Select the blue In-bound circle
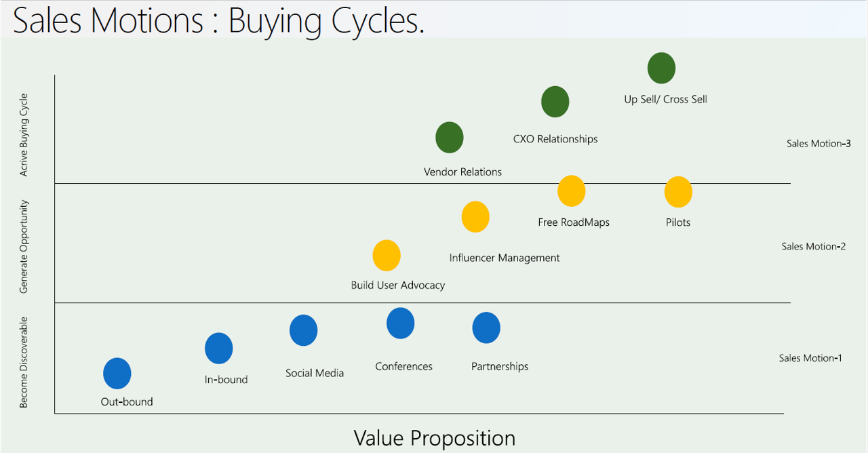The image size is (868, 453). tap(219, 349)
